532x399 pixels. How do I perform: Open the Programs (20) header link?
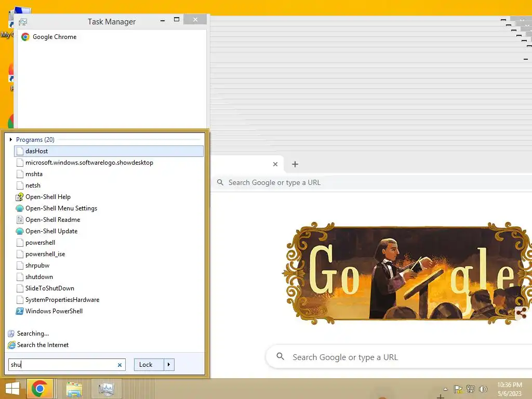(35, 139)
